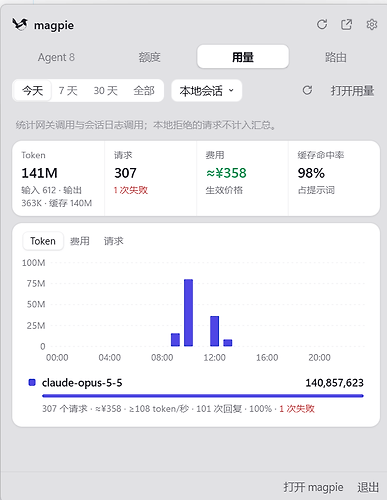Open the settings gear icon
The image size is (387, 500).
tap(372, 24)
